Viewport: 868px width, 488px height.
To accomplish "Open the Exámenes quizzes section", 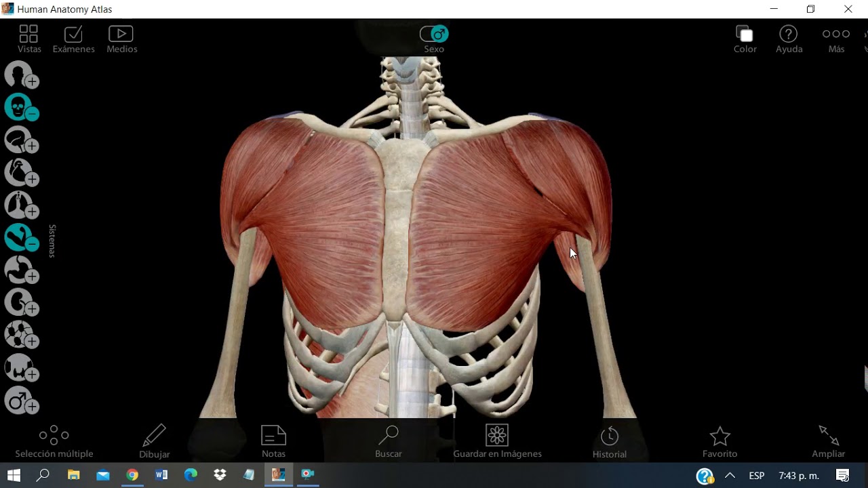I will [x=73, y=39].
